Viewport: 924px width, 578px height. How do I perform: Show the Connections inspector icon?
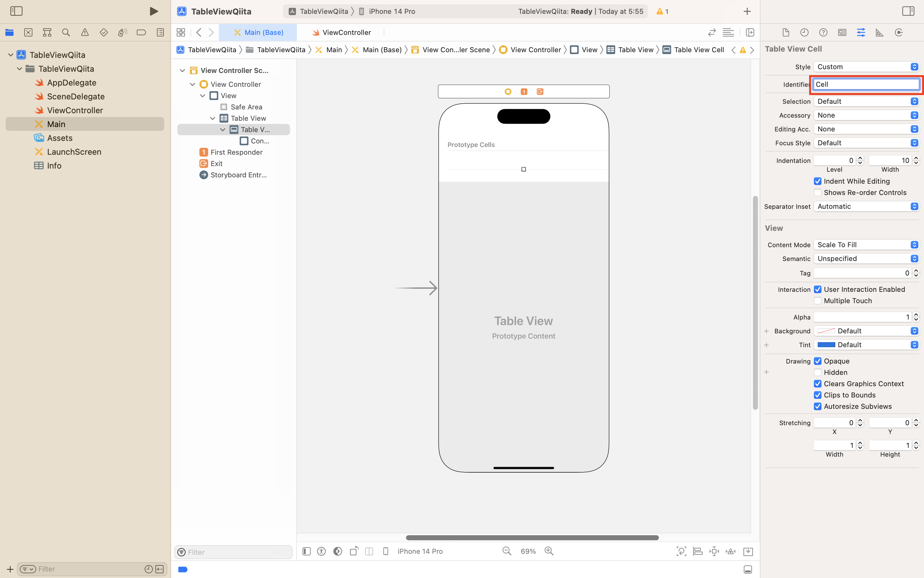[x=899, y=32]
